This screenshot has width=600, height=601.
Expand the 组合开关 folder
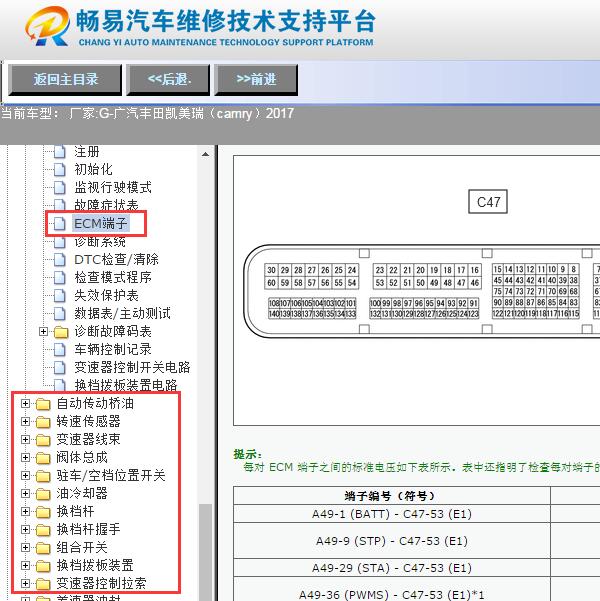[x=25, y=547]
